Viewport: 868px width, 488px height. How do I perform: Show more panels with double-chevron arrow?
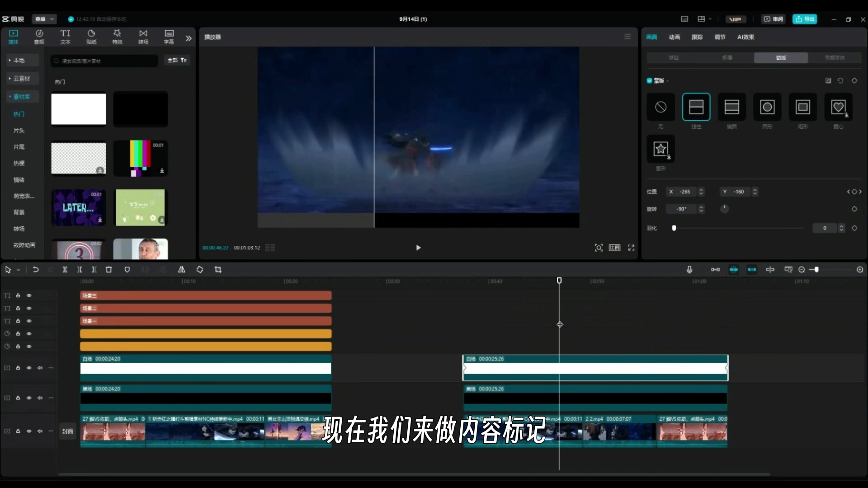click(x=189, y=38)
